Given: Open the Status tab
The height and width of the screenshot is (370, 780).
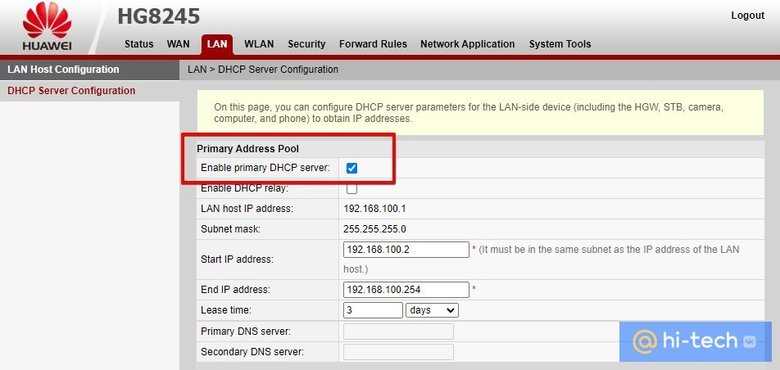Looking at the screenshot, I should [x=139, y=44].
